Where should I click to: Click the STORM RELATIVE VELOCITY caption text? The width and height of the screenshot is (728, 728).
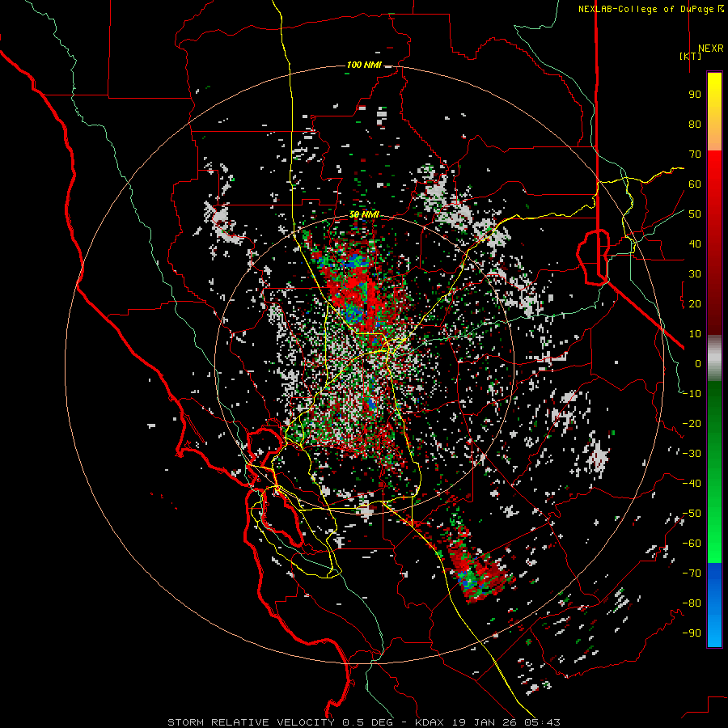(251, 722)
